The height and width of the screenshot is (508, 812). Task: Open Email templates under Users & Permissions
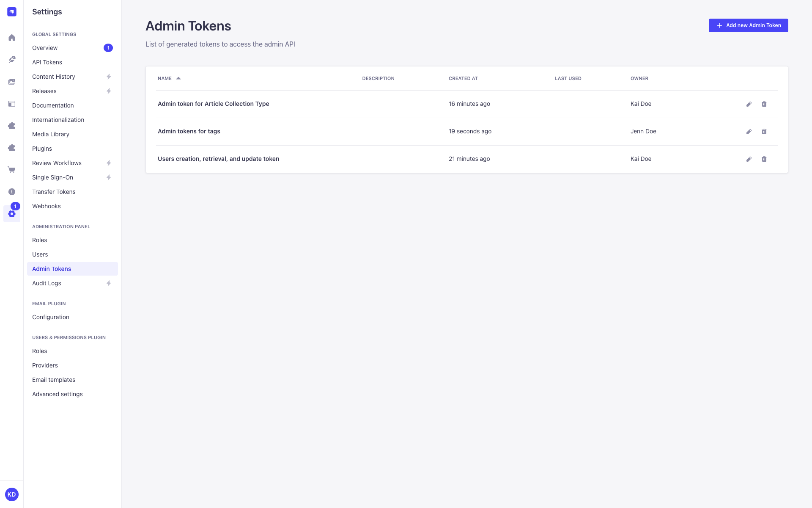[54, 380]
